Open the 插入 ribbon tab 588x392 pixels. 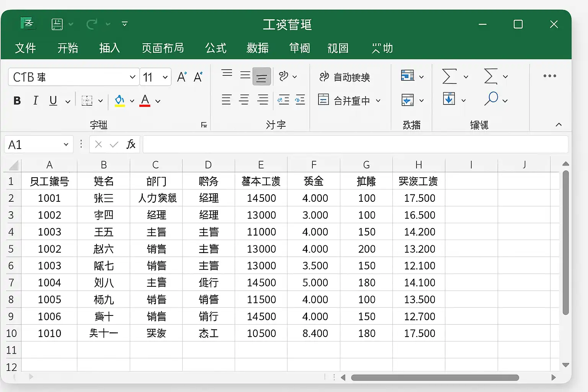[x=109, y=48]
